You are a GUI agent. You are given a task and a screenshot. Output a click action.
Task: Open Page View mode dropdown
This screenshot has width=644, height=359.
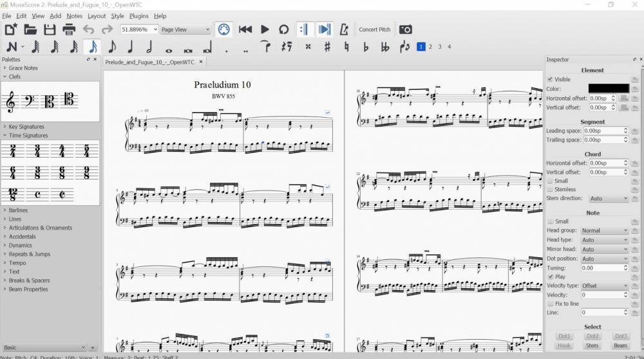click(185, 30)
